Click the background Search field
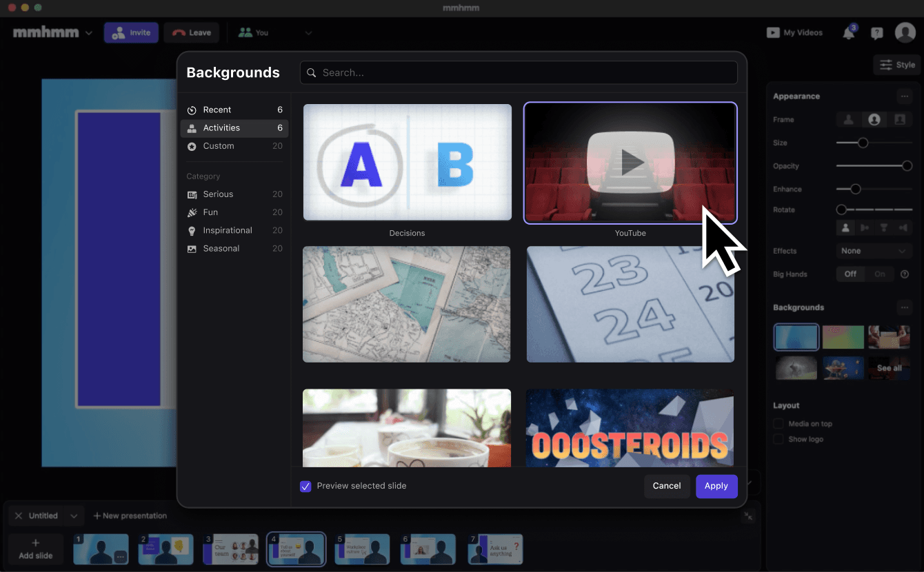The height and width of the screenshot is (572, 924). tap(519, 72)
